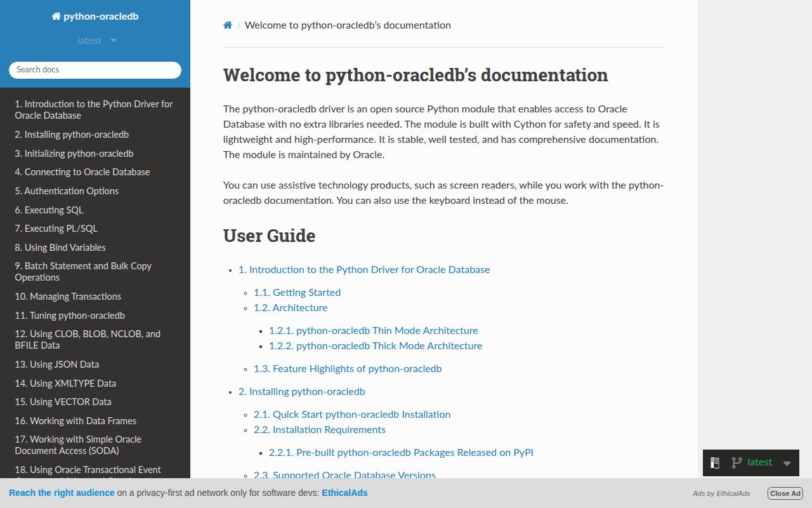Open 17. Working with Simple Oracle Document Access
The image size is (812, 508).
95,445
